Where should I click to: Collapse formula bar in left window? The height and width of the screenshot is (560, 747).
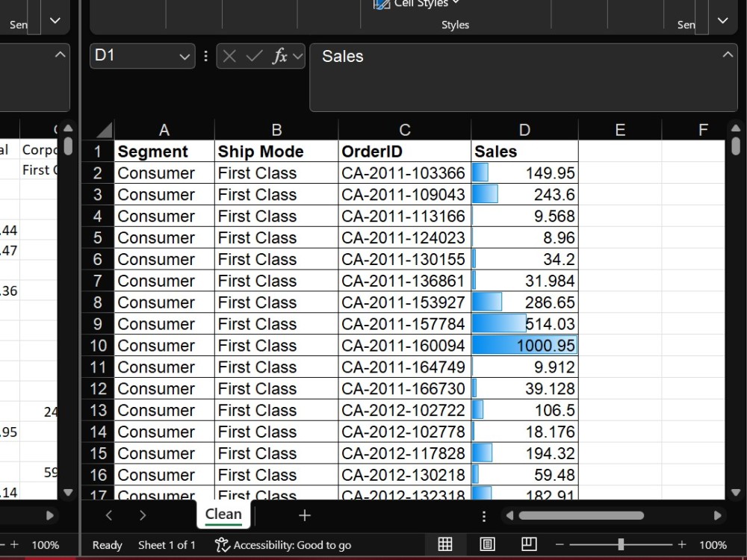click(60, 55)
